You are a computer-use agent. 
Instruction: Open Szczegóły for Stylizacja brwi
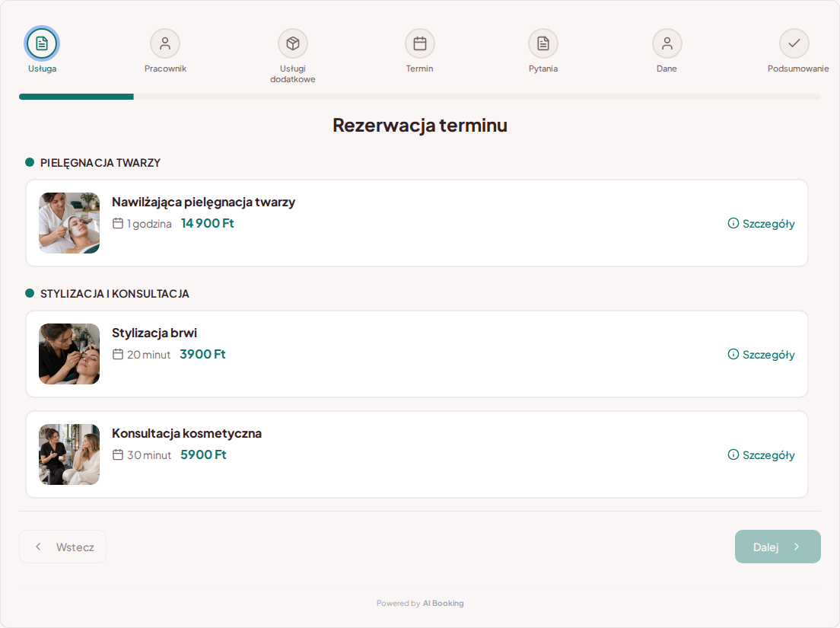[x=761, y=354]
